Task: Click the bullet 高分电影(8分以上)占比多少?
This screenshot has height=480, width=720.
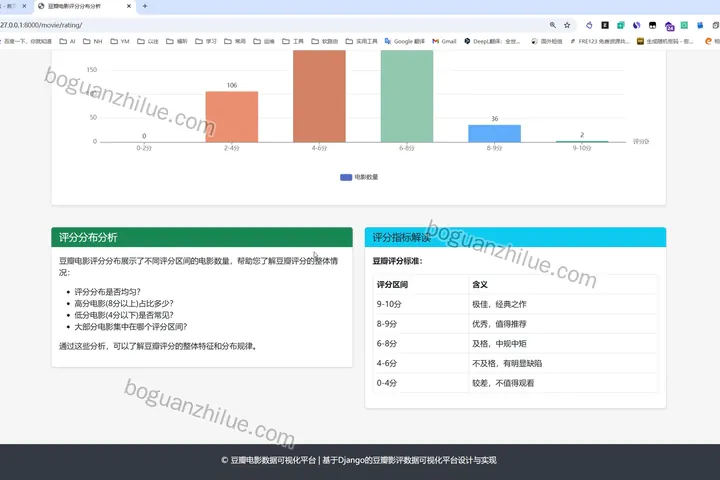Action: (124, 304)
